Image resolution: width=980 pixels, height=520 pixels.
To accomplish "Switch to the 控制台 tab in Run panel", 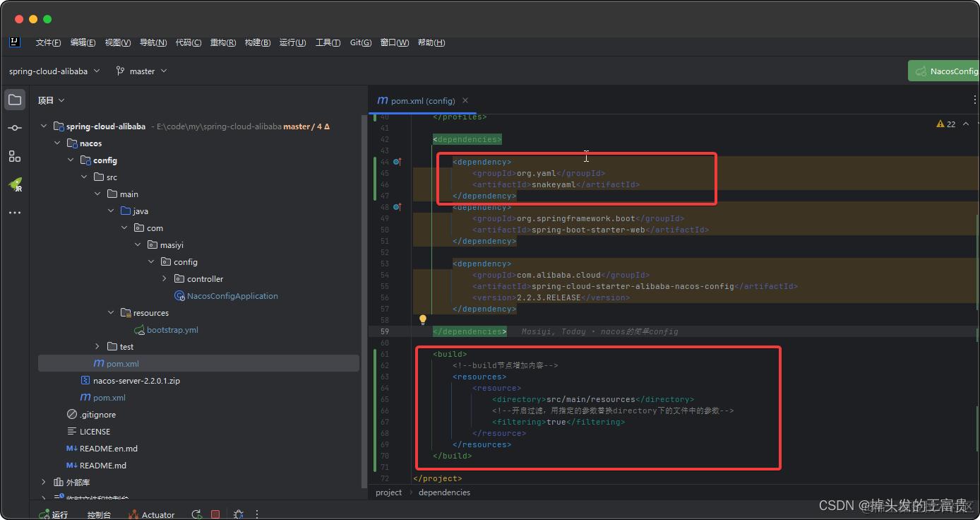I will coord(99,515).
